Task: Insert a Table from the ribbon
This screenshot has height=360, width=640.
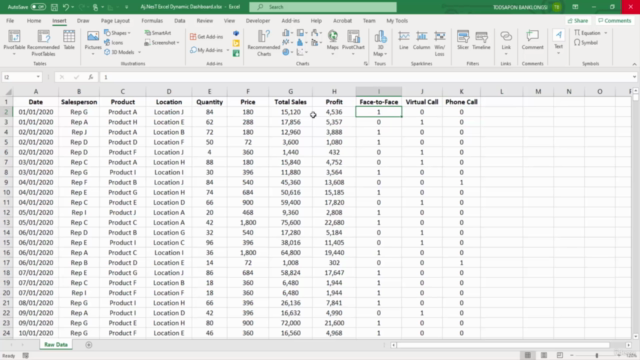Action: 69,40
